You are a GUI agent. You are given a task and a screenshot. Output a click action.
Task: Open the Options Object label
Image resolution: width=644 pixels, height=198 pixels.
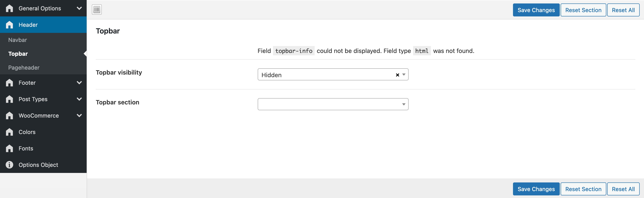tap(38, 165)
